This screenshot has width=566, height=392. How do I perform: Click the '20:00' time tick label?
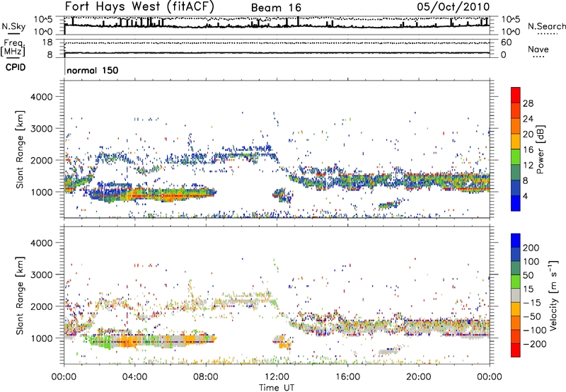click(x=418, y=377)
